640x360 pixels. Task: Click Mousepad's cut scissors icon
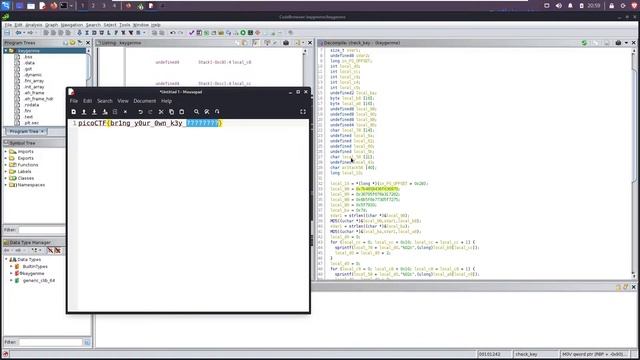pos(161,112)
